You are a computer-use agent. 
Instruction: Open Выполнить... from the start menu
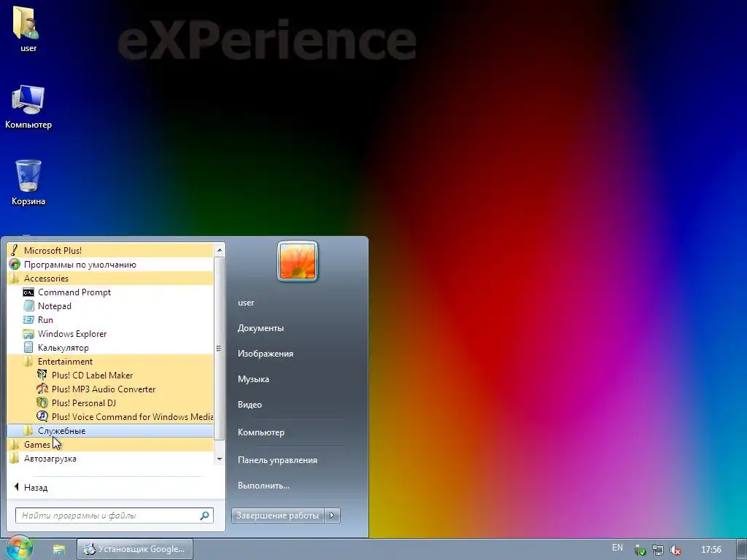click(263, 486)
